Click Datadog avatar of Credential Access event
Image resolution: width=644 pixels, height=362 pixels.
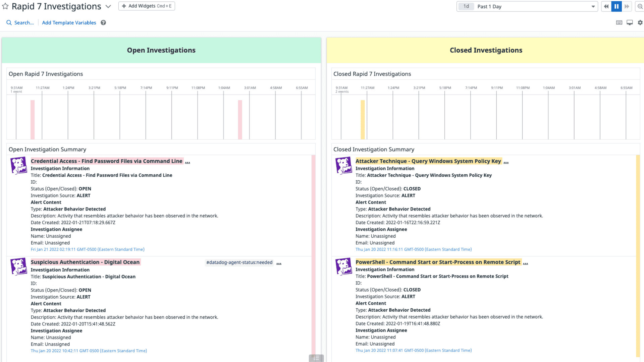(x=18, y=166)
